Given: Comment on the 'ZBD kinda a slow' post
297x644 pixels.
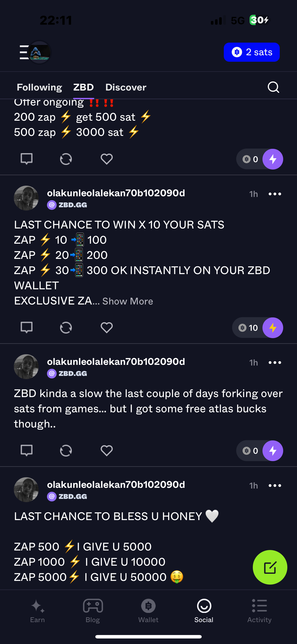Looking at the screenshot, I should [26, 451].
